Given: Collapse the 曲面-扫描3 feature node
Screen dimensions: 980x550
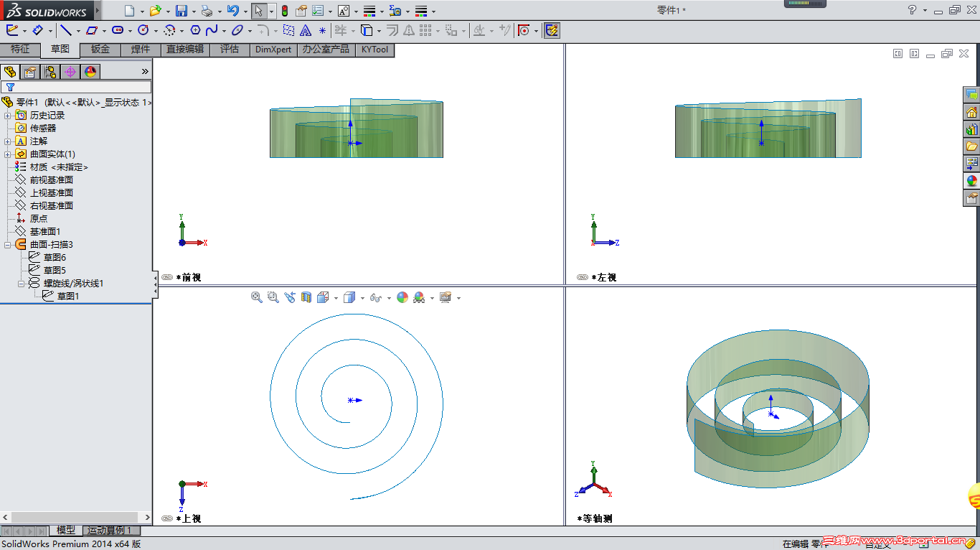Looking at the screenshot, I should click(8, 245).
